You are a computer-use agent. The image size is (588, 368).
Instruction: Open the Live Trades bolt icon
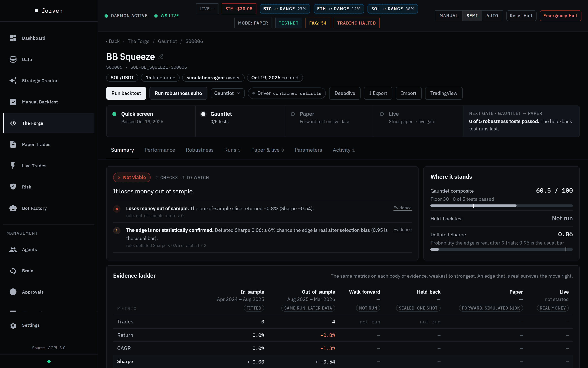(x=13, y=166)
